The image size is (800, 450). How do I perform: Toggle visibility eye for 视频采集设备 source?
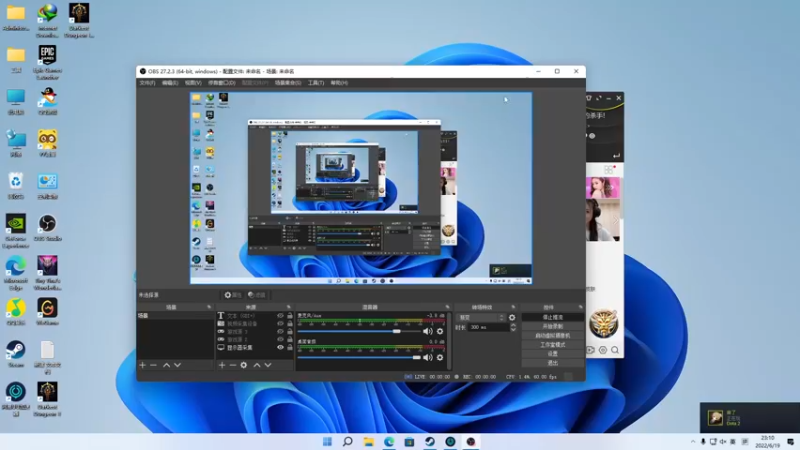point(280,323)
